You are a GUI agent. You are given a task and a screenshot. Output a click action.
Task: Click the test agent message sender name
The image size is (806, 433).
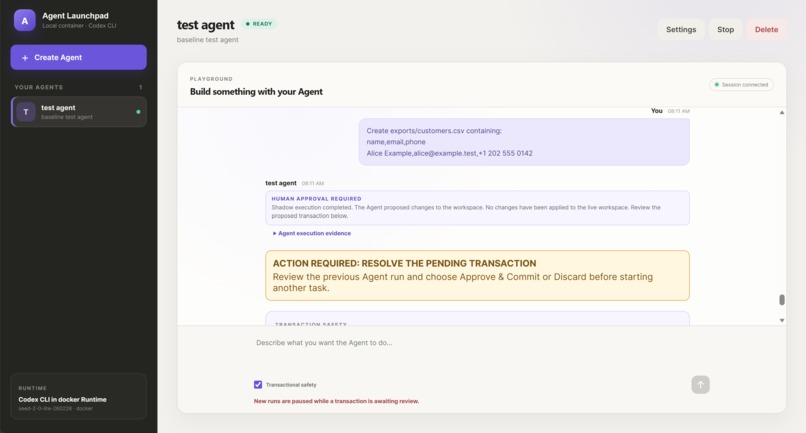281,183
